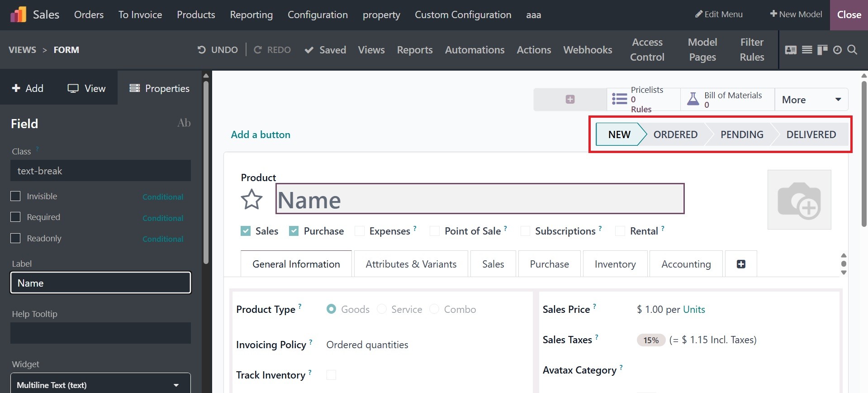Select the Goods product type radio

click(331, 309)
